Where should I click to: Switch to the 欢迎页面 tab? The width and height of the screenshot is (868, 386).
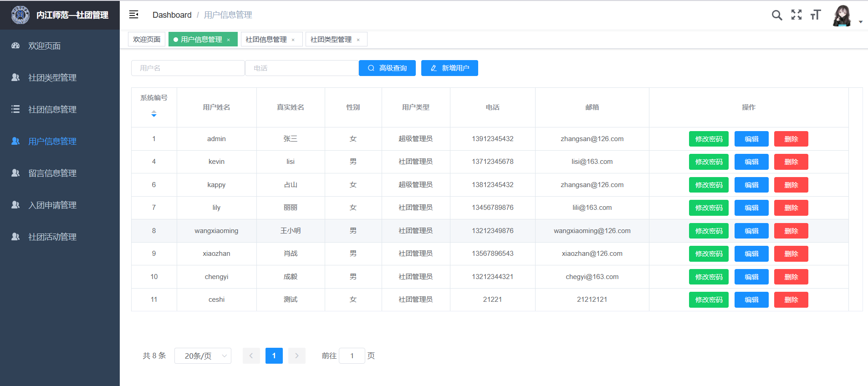click(147, 40)
